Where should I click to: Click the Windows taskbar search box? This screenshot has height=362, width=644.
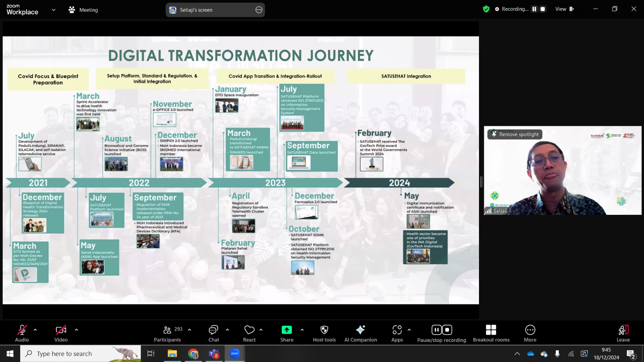pyautogui.click(x=80, y=354)
